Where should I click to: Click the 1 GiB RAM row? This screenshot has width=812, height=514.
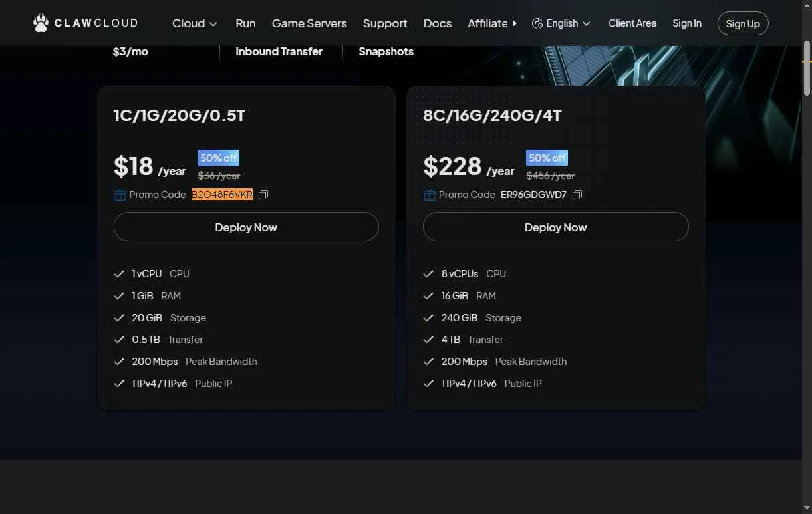click(148, 296)
